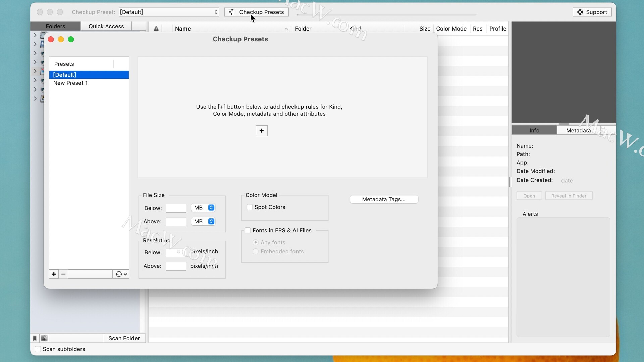Expand the highlighted fifth folder tree item
The height and width of the screenshot is (362, 644).
(35, 71)
